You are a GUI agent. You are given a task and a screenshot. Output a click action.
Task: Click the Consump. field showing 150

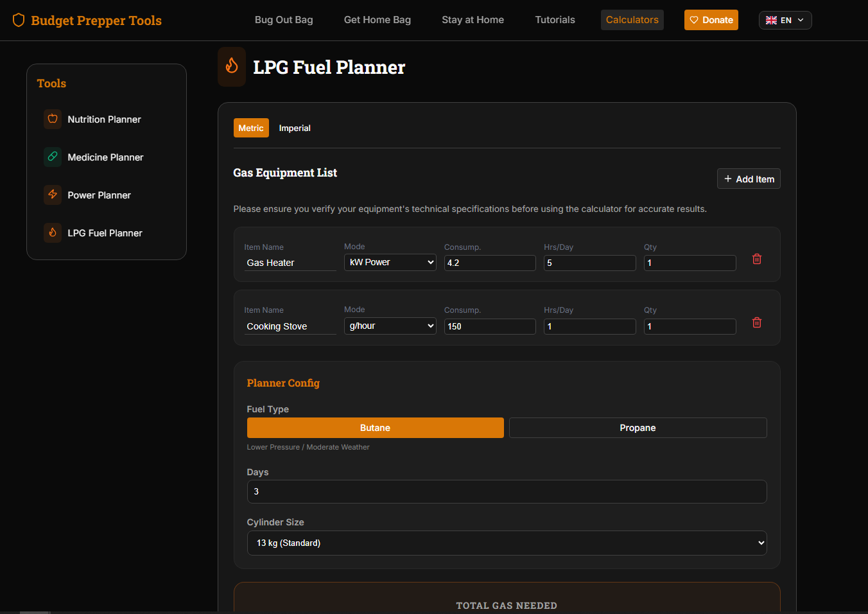tap(490, 326)
